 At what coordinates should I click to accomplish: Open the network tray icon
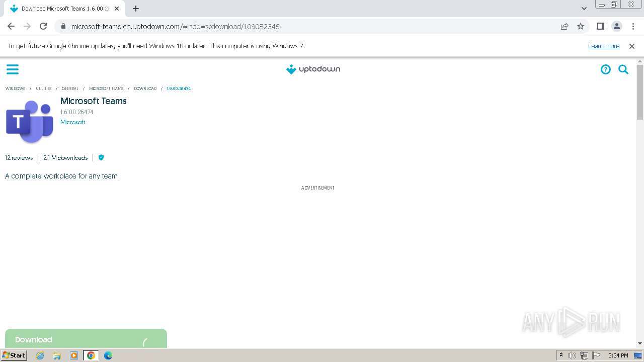click(584, 355)
